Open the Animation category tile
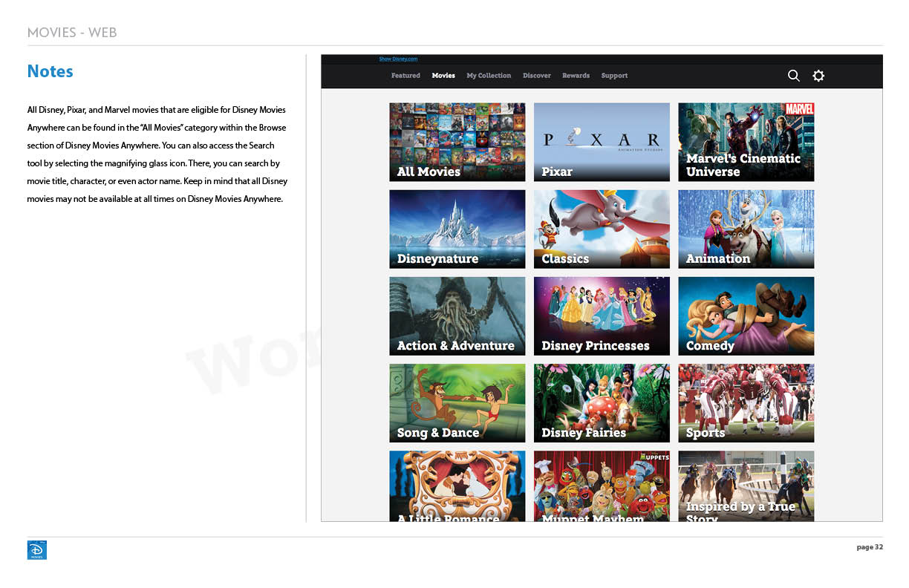Viewport: 909px width, 588px height. point(746,229)
